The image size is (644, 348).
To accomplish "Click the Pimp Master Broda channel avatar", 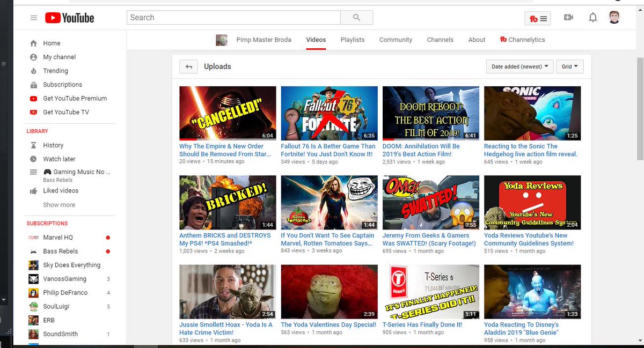I will [221, 40].
